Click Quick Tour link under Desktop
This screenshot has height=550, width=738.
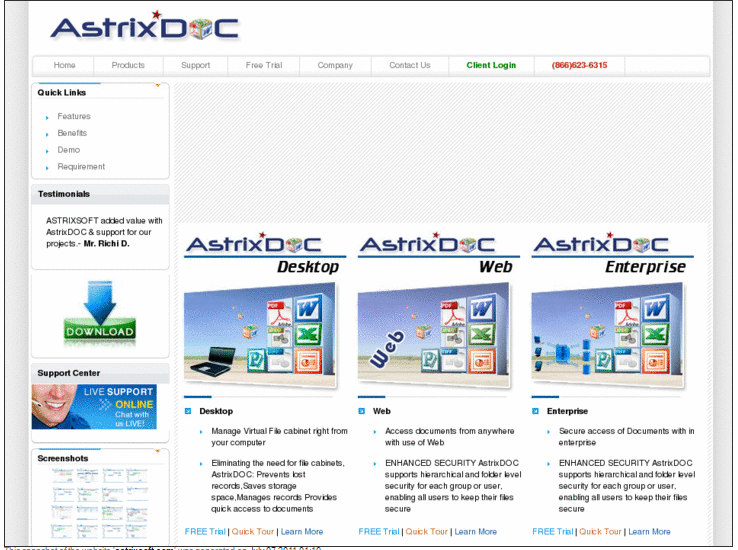pos(253,532)
